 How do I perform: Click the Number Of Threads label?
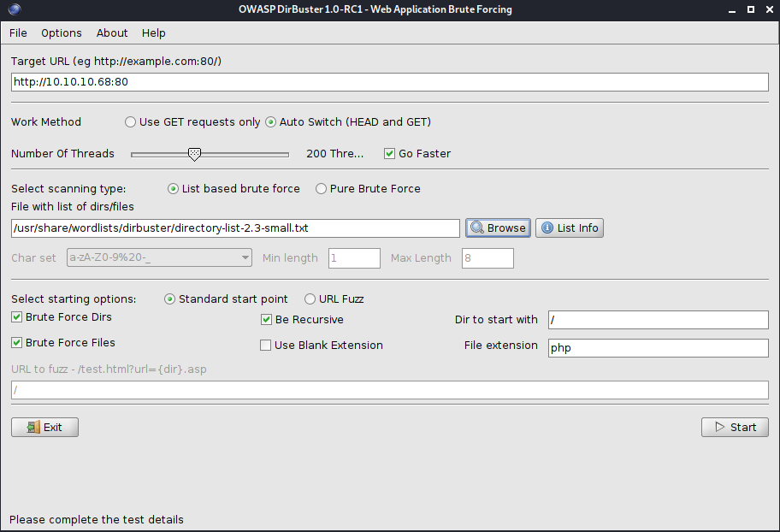[62, 154]
